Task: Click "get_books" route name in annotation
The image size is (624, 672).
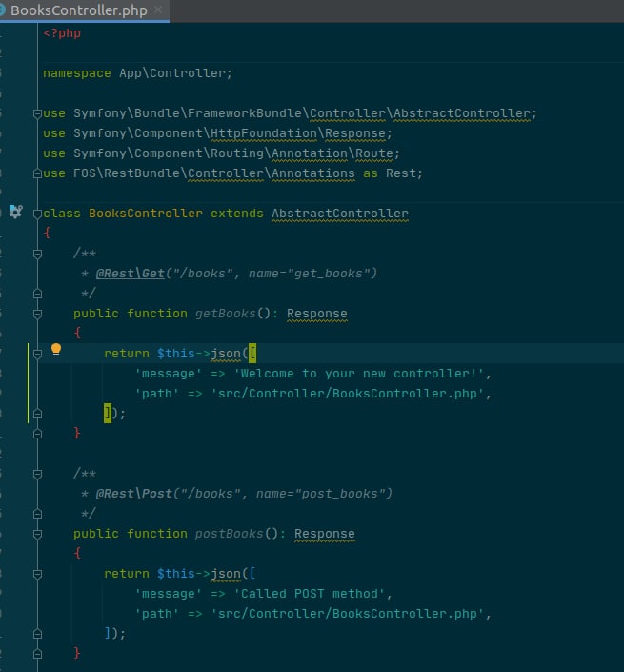Action: click(328, 274)
